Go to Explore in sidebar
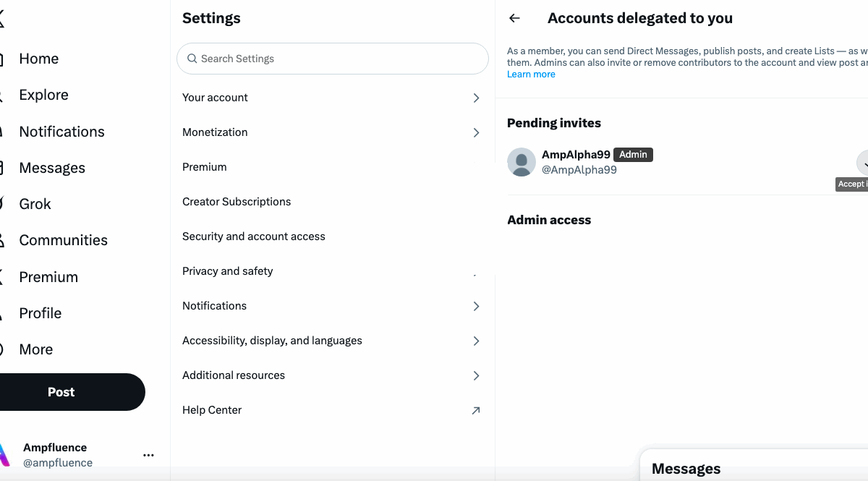The width and height of the screenshot is (868, 481). tap(43, 95)
